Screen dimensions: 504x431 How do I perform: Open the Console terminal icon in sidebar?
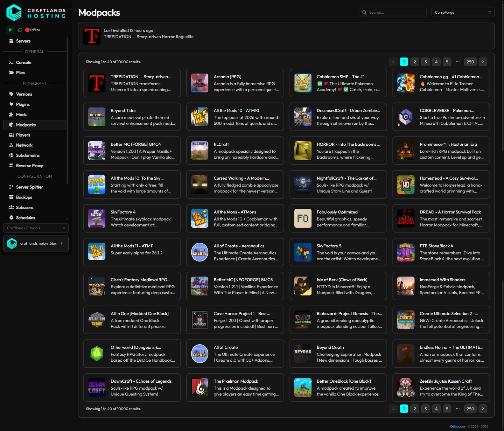pyautogui.click(x=11, y=63)
